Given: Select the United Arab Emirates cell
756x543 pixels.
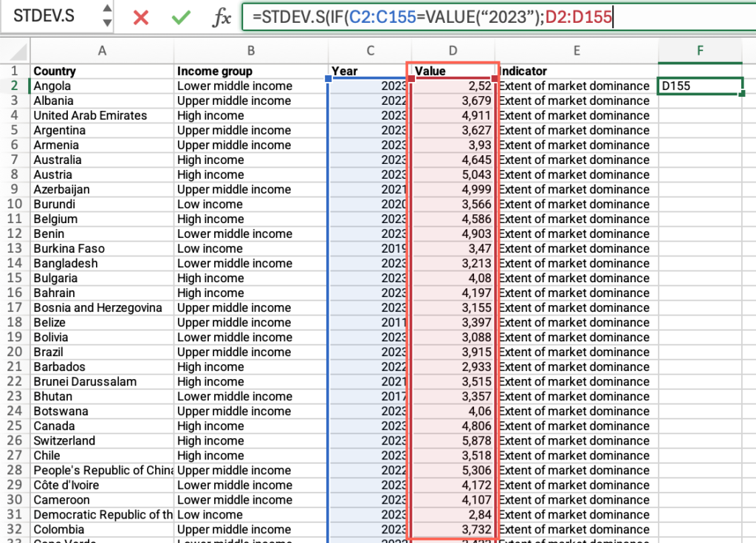Looking at the screenshot, I should pyautogui.click(x=102, y=115).
